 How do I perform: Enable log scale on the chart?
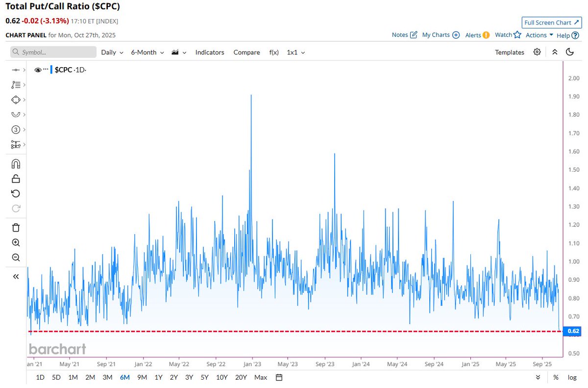pos(572,377)
